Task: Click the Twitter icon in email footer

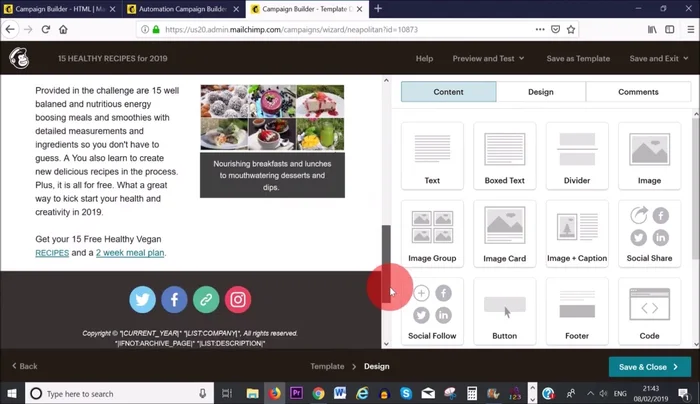Action: [142, 299]
